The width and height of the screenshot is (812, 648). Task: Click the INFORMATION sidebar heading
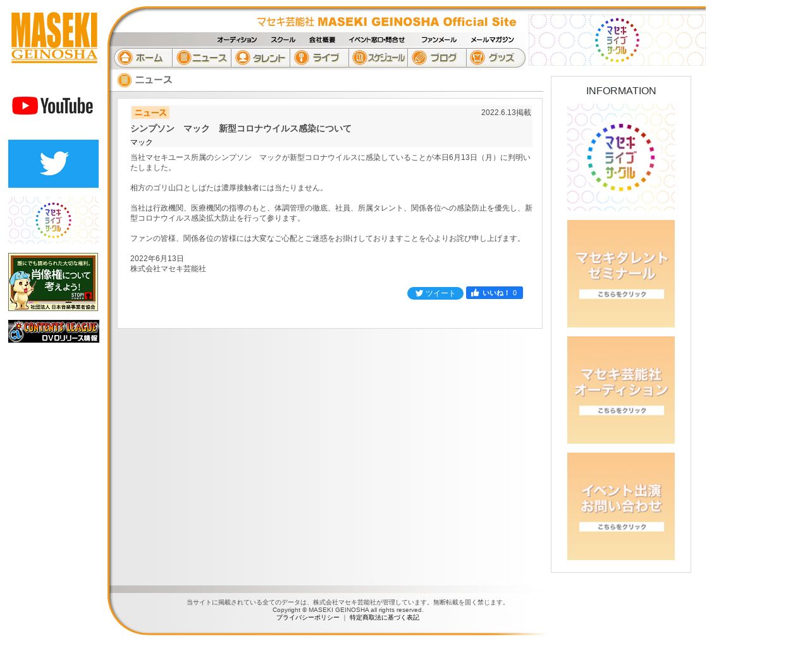(621, 91)
